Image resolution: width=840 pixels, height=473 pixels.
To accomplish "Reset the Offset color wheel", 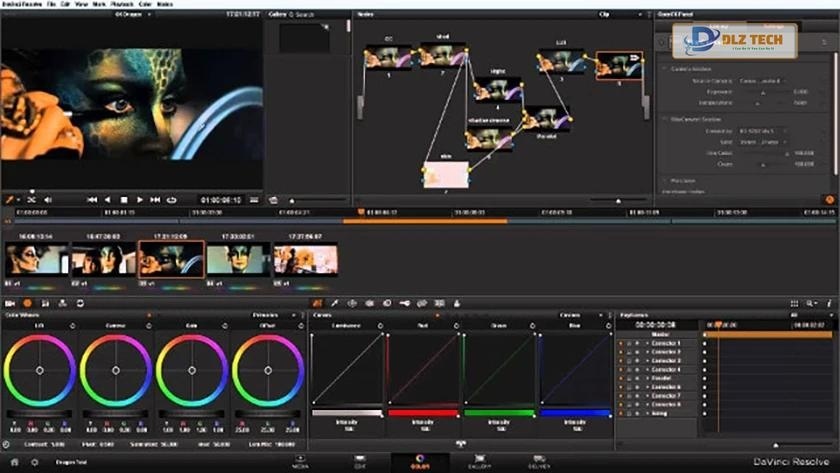I will pyautogui.click(x=301, y=326).
